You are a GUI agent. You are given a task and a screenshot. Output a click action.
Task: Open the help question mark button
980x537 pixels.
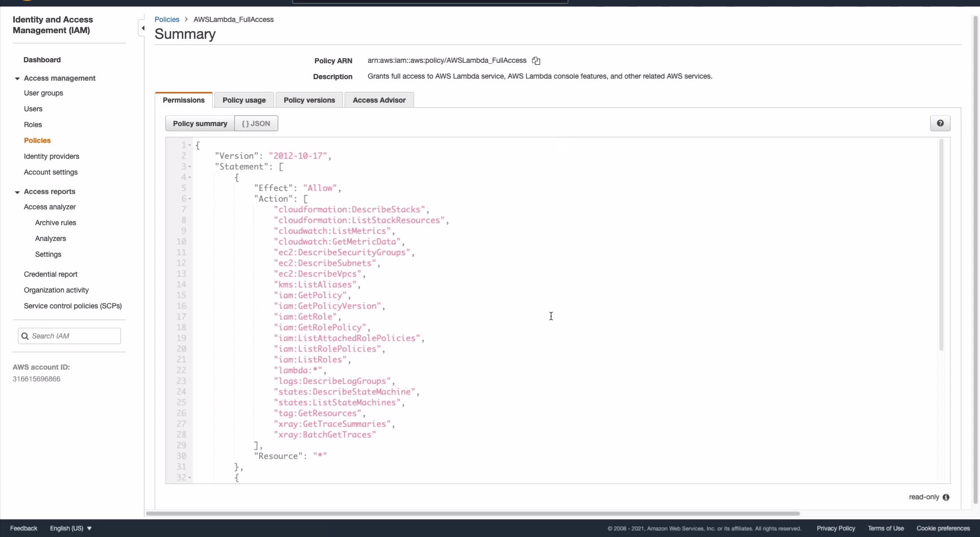click(940, 124)
